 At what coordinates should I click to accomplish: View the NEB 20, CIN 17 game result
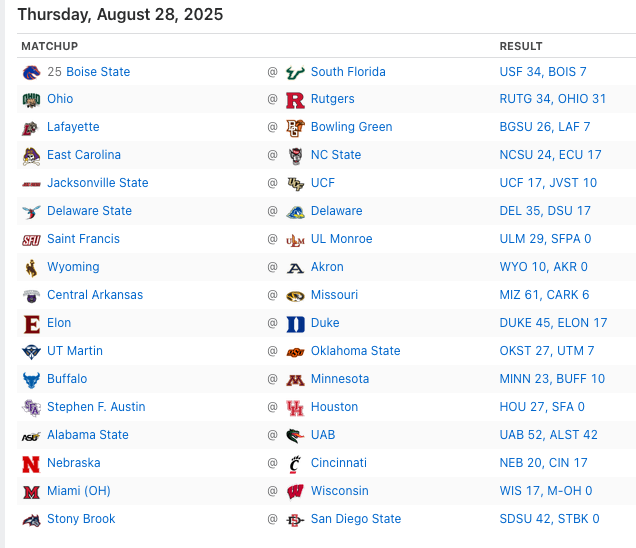[544, 463]
